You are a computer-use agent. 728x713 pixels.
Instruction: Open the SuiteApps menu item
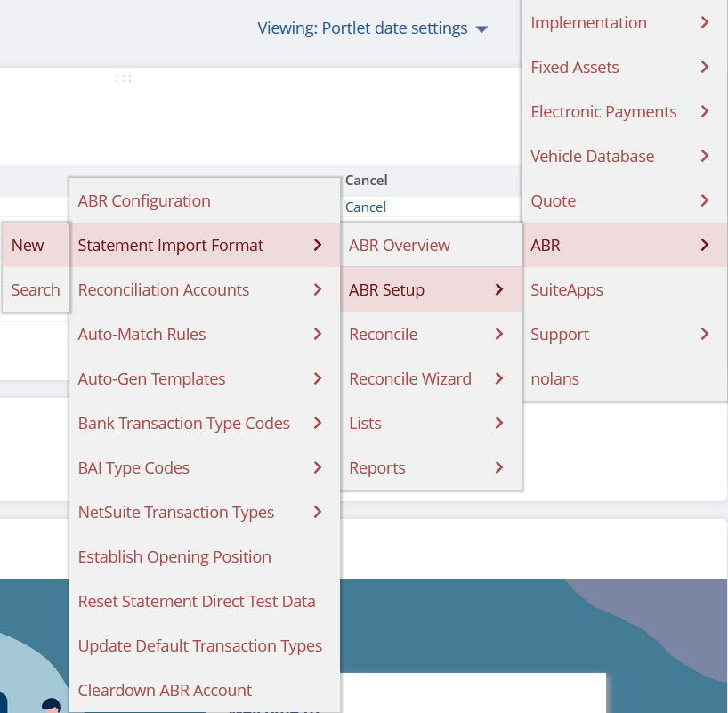[x=567, y=290]
